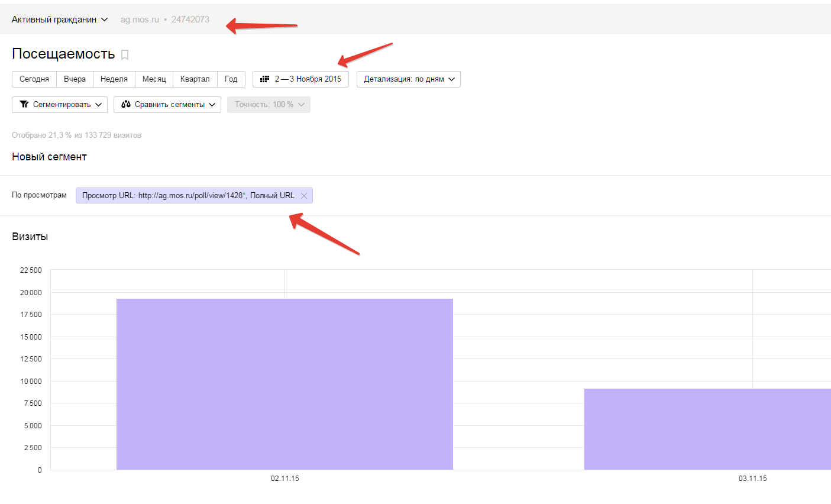Click the ag.mos.ru site link

140,20
